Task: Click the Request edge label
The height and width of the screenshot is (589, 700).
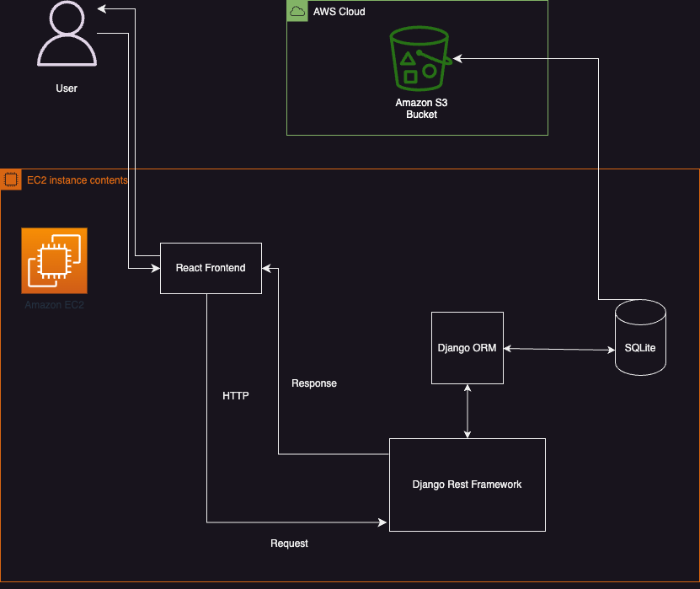Action: tap(289, 543)
